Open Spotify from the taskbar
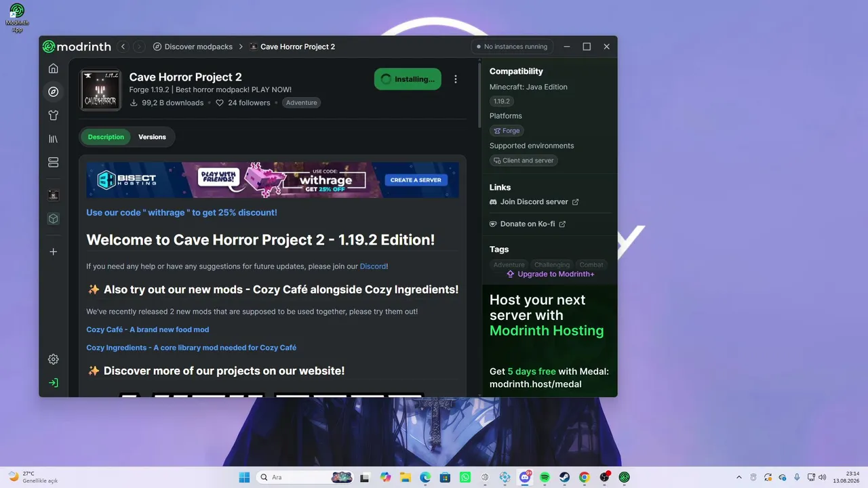Viewport: 868px width, 488px height. click(545, 477)
